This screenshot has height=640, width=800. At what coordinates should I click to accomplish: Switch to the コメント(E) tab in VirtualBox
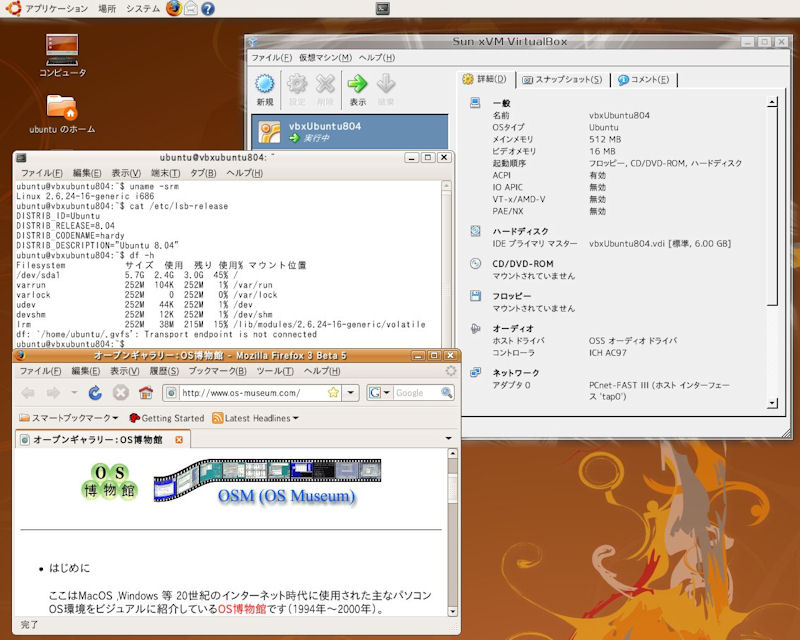pos(644,80)
